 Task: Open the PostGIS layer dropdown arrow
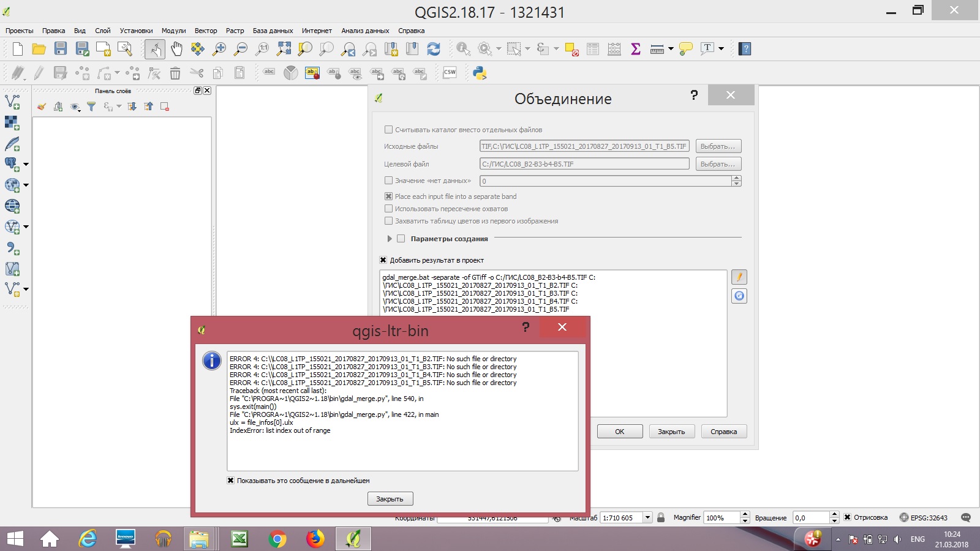(26, 165)
